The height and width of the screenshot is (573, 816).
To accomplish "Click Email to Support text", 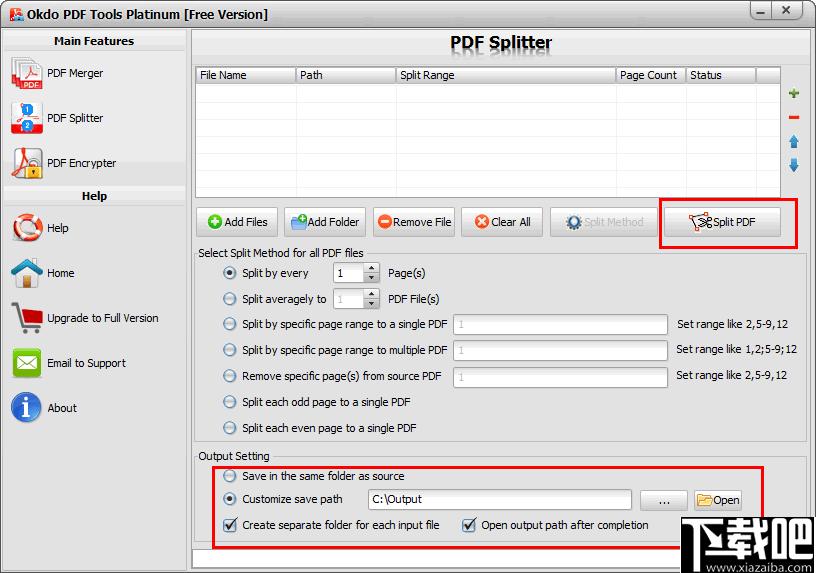I will coord(86,363).
